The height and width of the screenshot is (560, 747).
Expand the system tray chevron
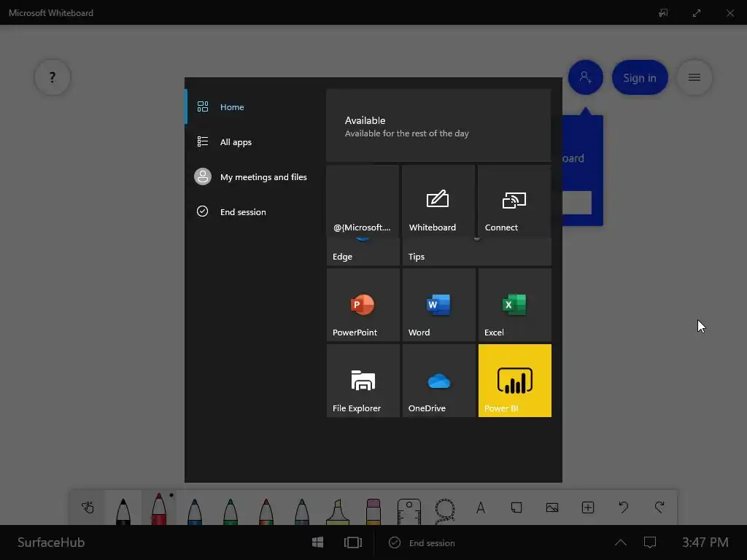click(x=620, y=542)
